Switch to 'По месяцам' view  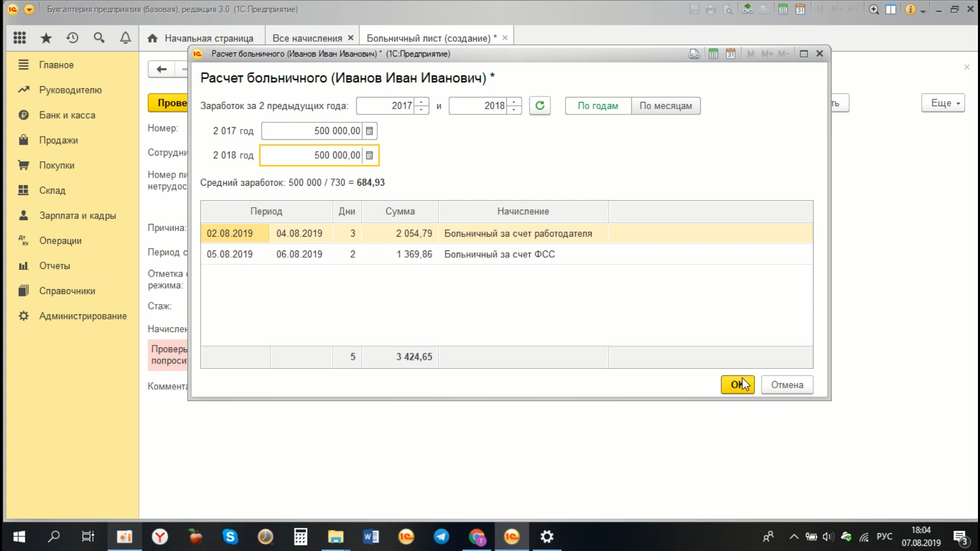666,106
